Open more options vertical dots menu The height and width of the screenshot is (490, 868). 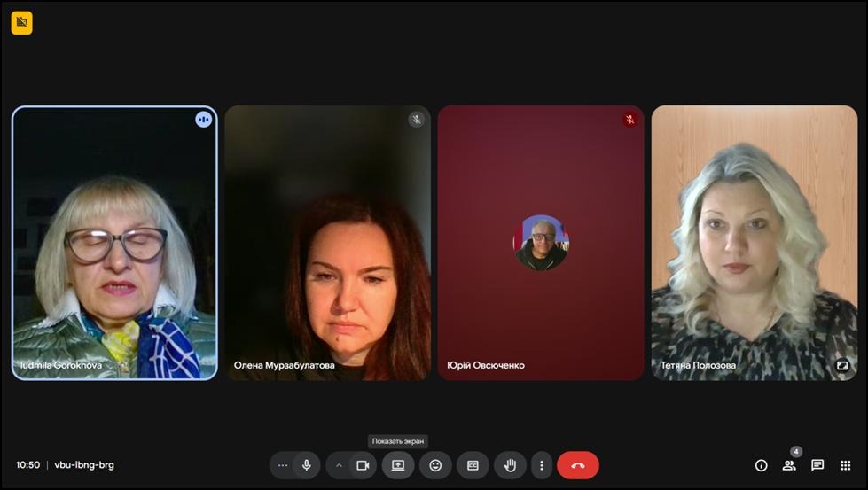pos(541,465)
